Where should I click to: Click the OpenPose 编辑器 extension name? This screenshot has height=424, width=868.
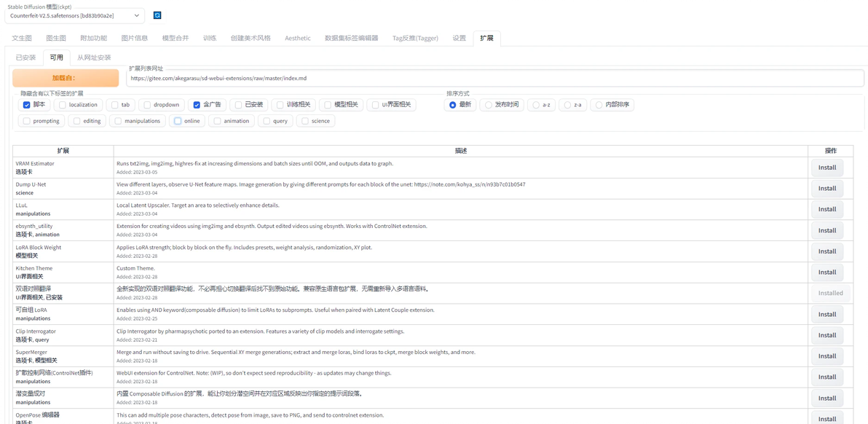(x=37, y=415)
